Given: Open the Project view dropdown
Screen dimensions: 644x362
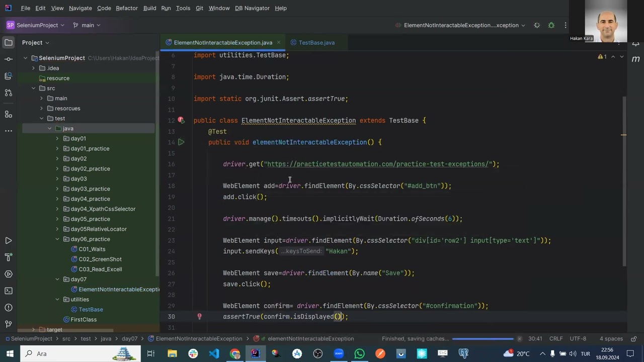Looking at the screenshot, I should point(35,43).
